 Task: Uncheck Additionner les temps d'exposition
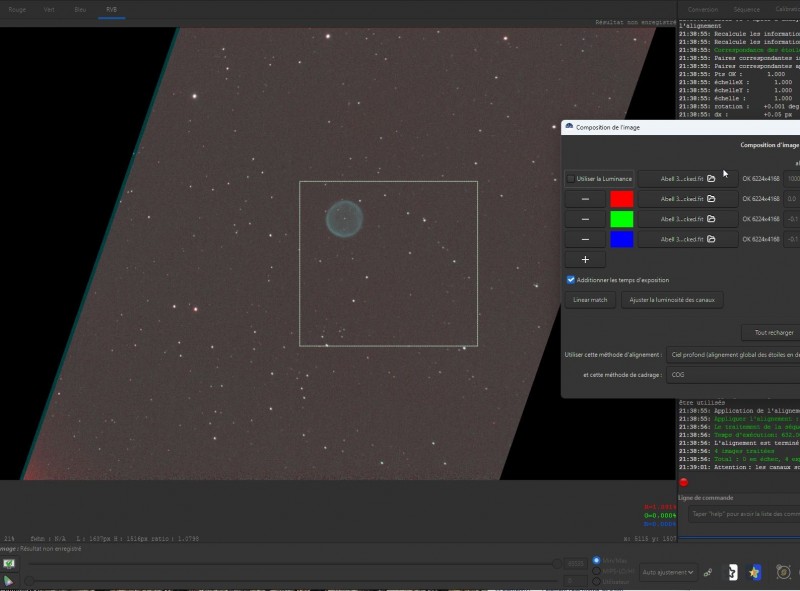pyautogui.click(x=571, y=280)
